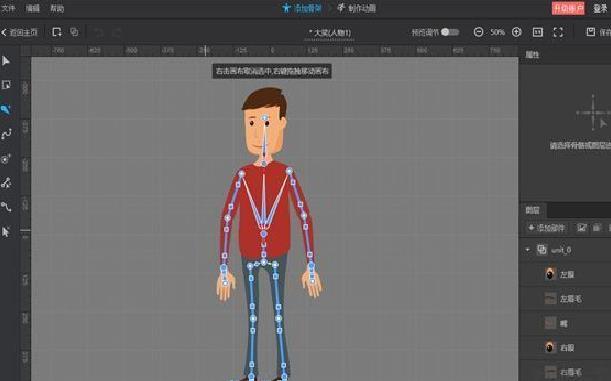The image size is (611, 381).
Task: Click the 50% zoom value
Action: point(498,32)
